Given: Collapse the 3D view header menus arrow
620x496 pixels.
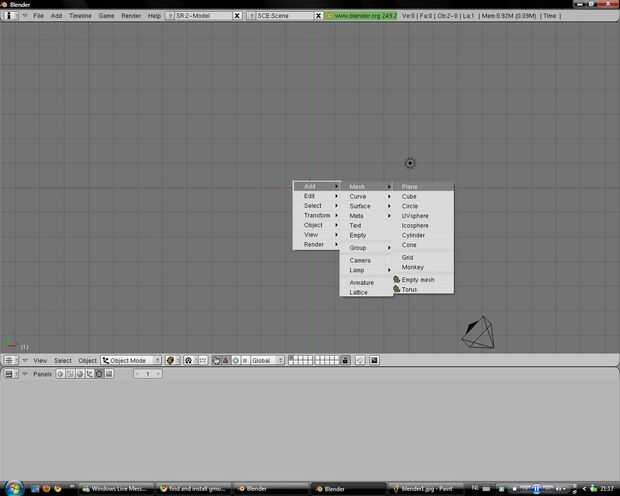Looking at the screenshot, I should 25,360.
